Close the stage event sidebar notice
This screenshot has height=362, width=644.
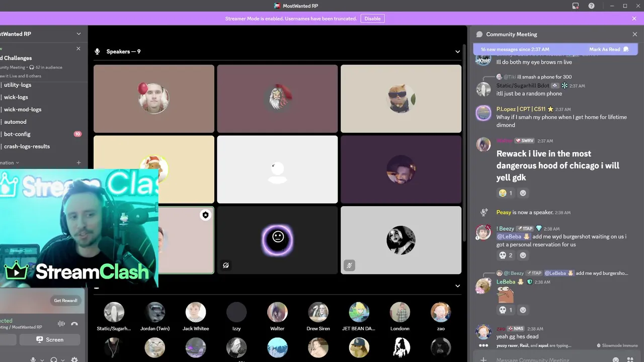coord(78,49)
